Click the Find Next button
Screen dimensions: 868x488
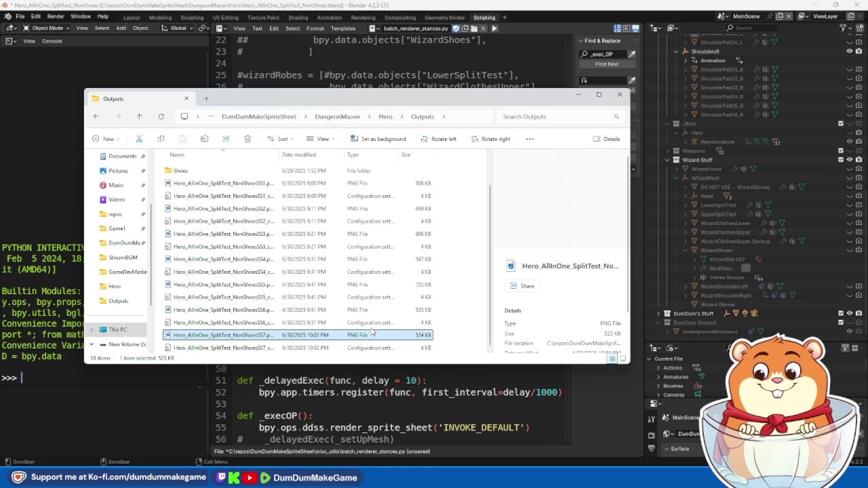pyautogui.click(x=607, y=64)
